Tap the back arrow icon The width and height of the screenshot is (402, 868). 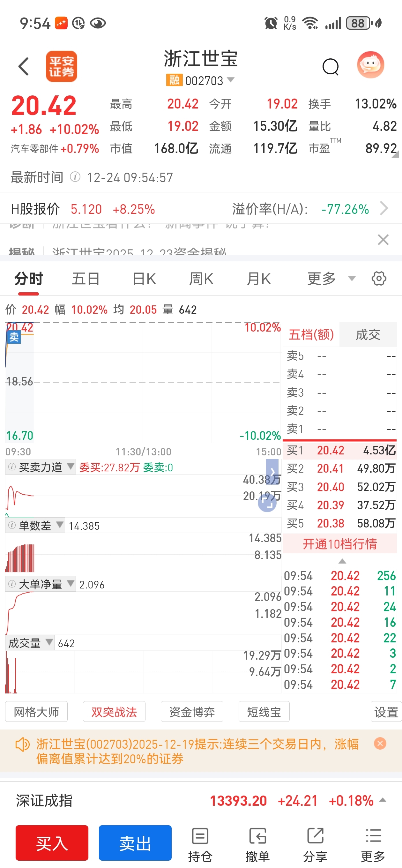tap(24, 66)
